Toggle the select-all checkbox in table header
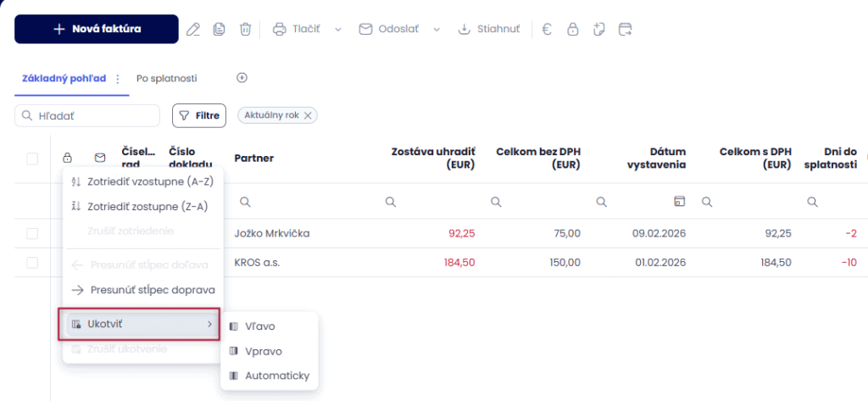Viewport: 868px width, 401px height. pyautogui.click(x=32, y=158)
